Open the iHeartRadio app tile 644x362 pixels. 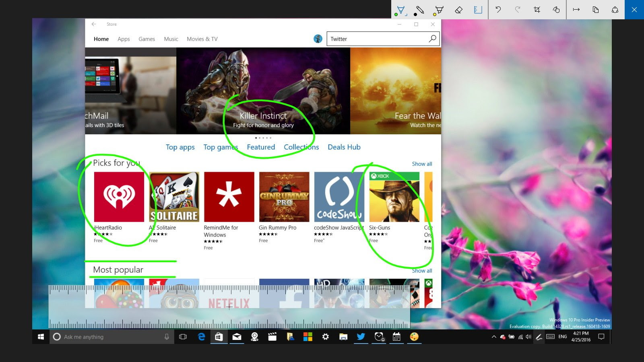[119, 207]
